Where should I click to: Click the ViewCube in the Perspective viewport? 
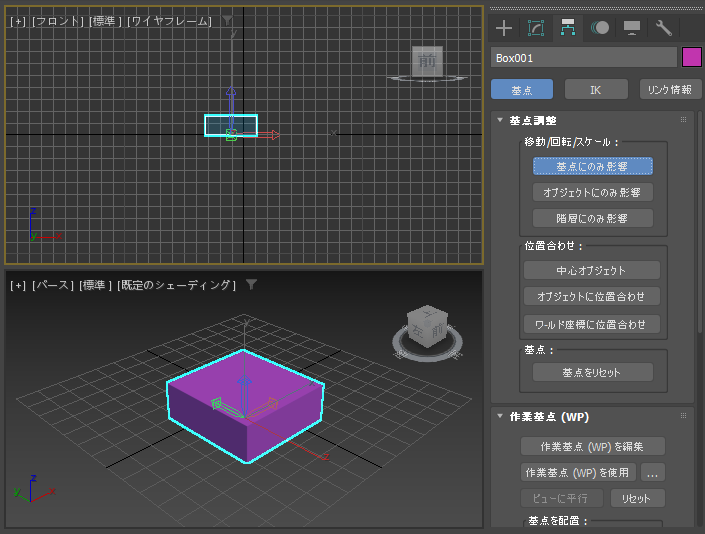[427, 327]
